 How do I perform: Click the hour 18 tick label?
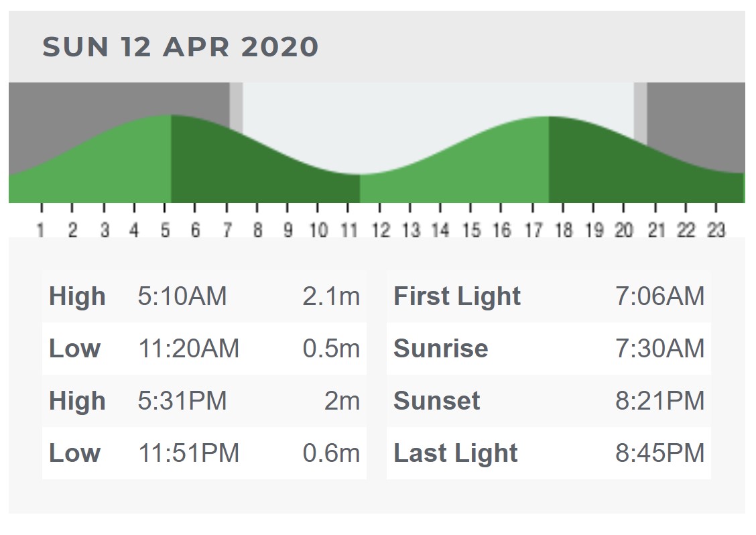[x=563, y=231]
